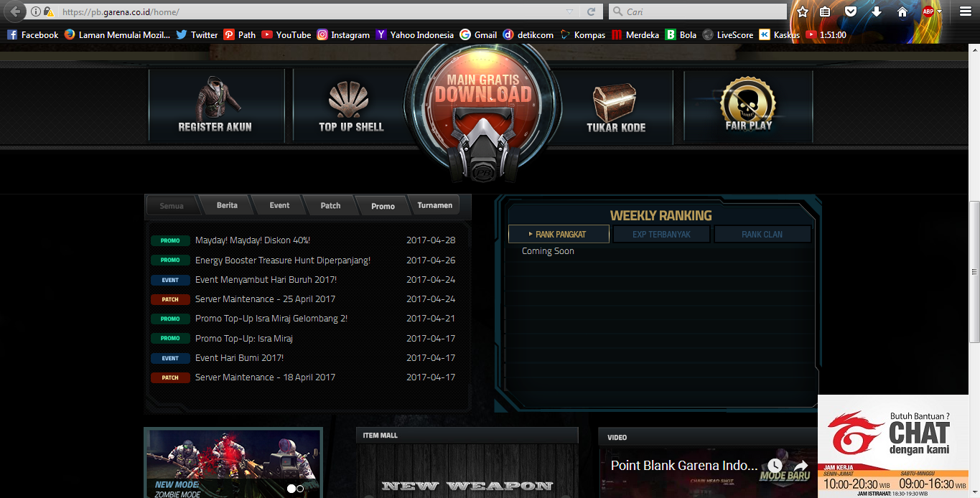
Task: Open the Laman Memulai Mozilla bookmark
Action: pos(117,34)
